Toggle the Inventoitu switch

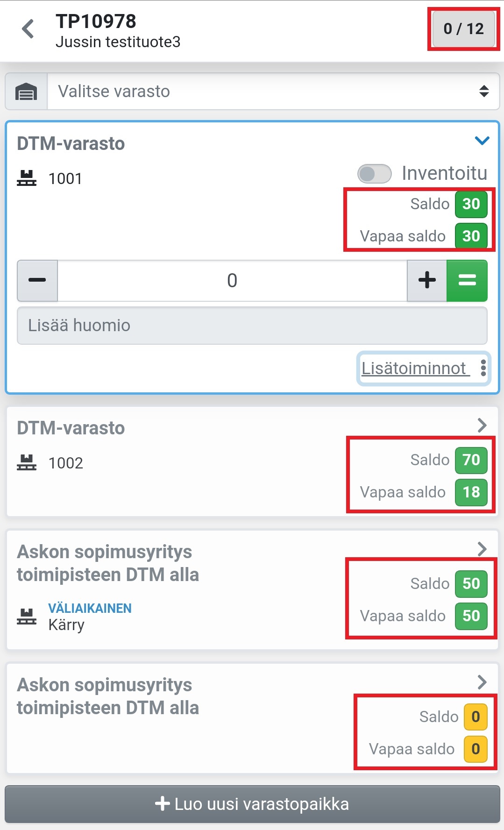pos(374,174)
